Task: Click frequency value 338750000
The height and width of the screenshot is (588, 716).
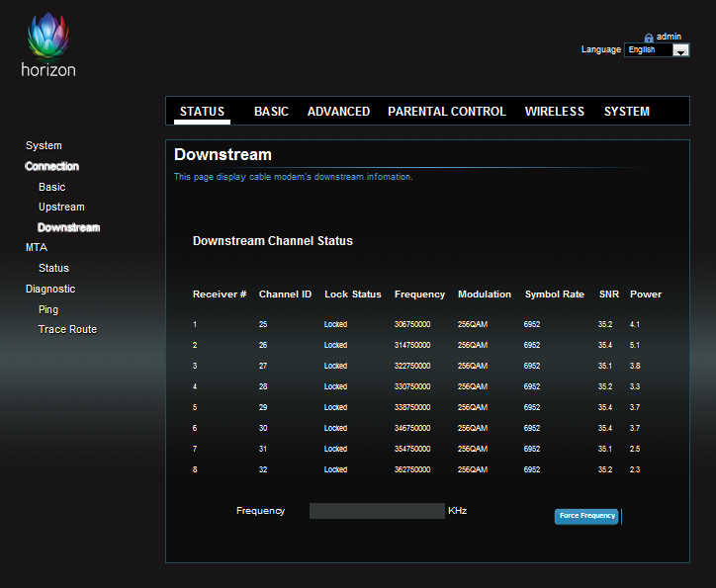Action: (411, 407)
